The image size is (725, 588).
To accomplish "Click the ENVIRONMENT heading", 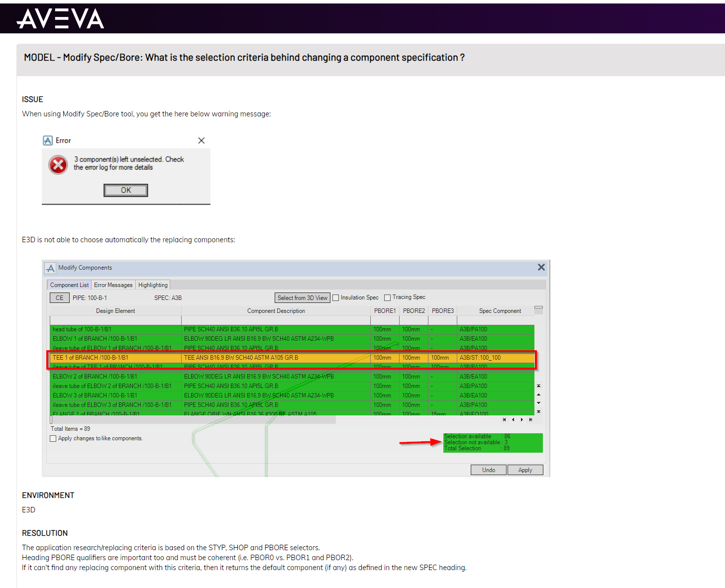I will [x=48, y=495].
